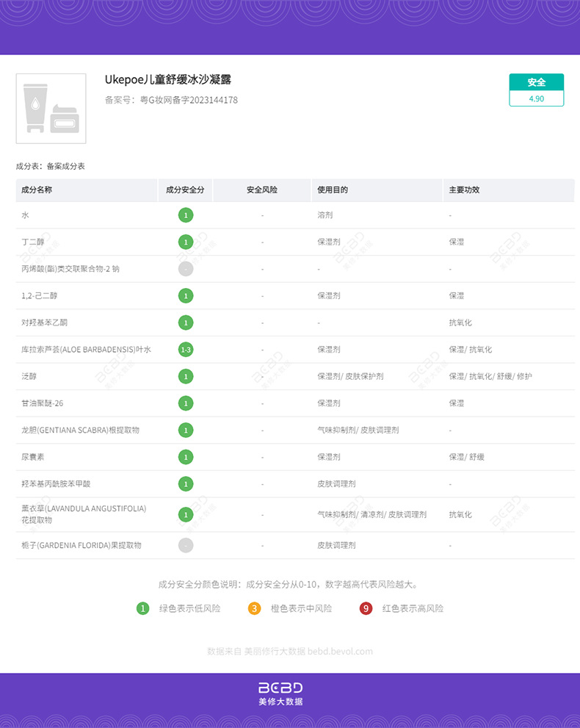Click the 成分安全分 column header
The height and width of the screenshot is (728, 580).
(x=185, y=190)
